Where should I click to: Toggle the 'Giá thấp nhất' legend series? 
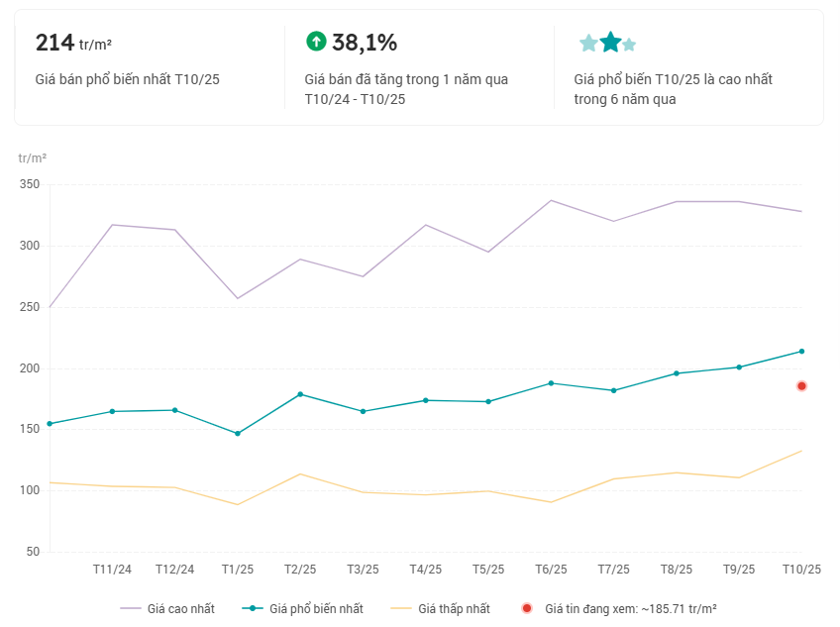tap(440, 608)
